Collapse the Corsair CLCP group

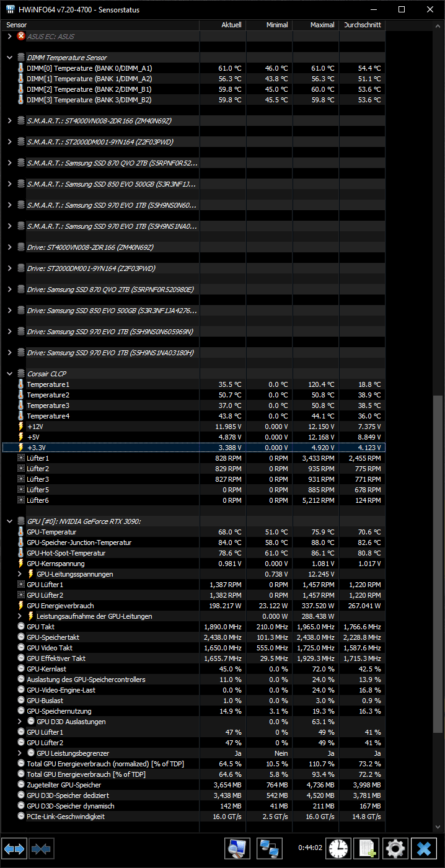click(9, 374)
